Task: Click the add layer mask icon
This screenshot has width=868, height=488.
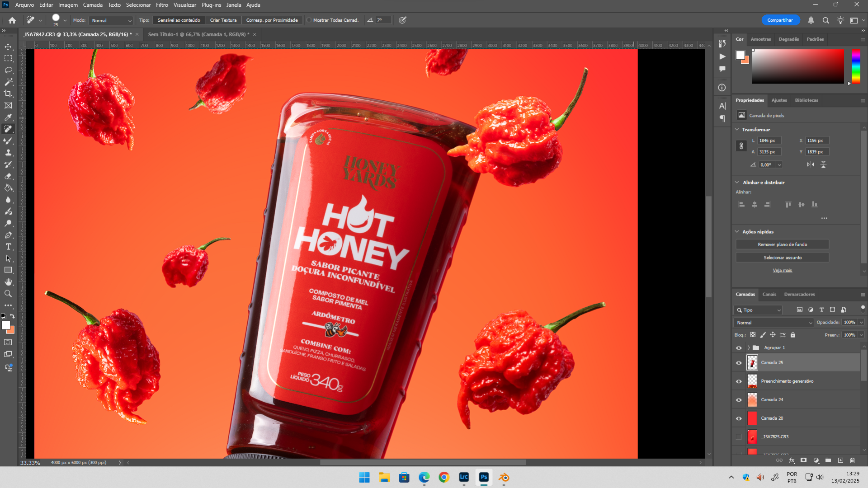Action: 803,460
